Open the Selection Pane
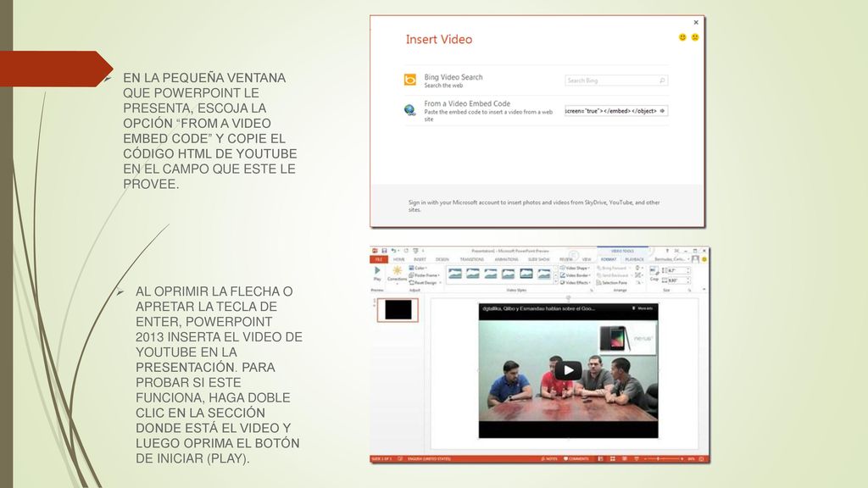Viewport: 868px width, 488px height. click(612, 283)
